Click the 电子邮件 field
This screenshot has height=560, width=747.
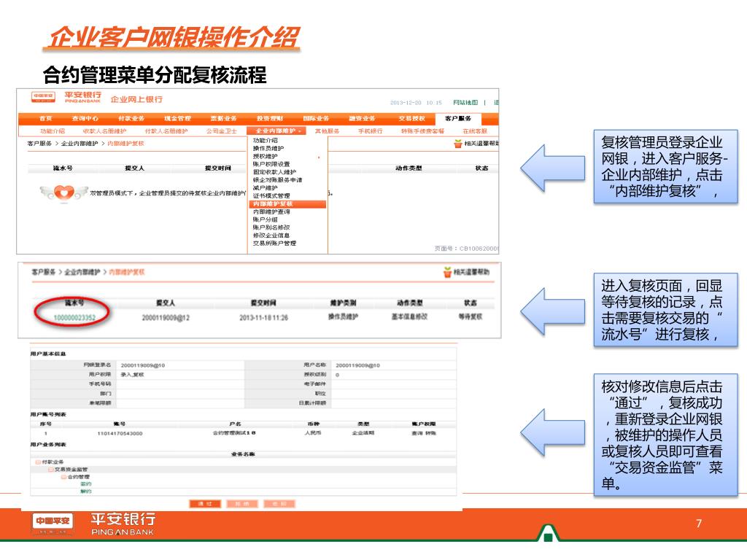(392, 384)
